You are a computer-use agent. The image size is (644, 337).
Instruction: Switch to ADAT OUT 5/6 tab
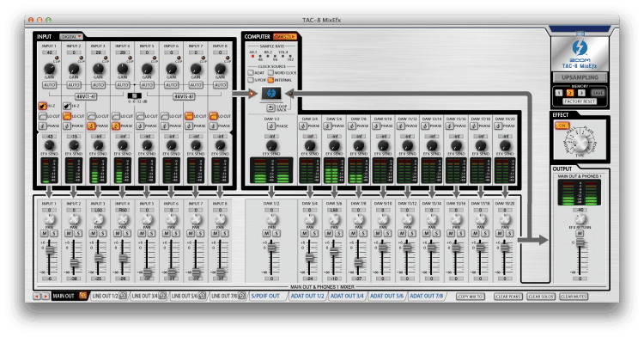tap(387, 296)
